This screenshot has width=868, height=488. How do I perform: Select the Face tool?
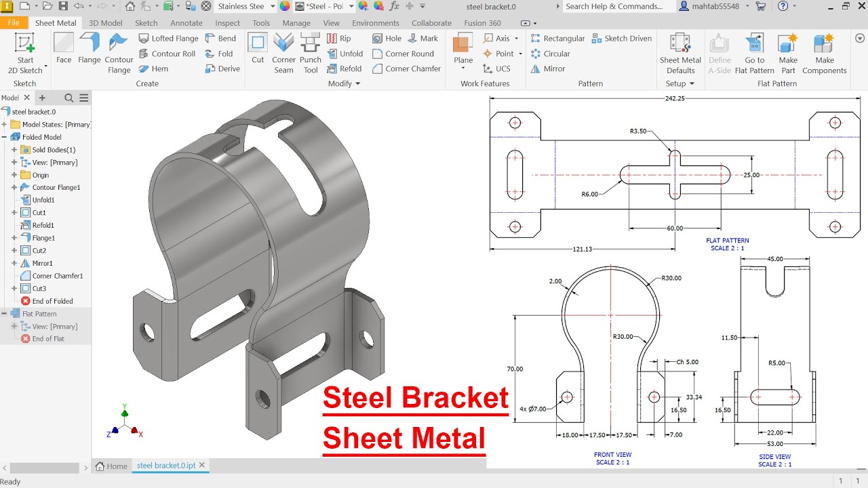64,49
